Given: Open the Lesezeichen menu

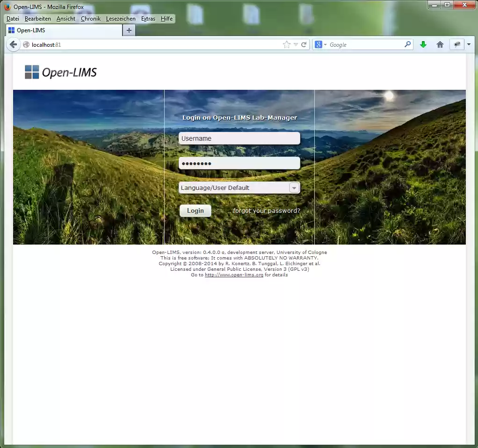Looking at the screenshot, I should 121,19.
